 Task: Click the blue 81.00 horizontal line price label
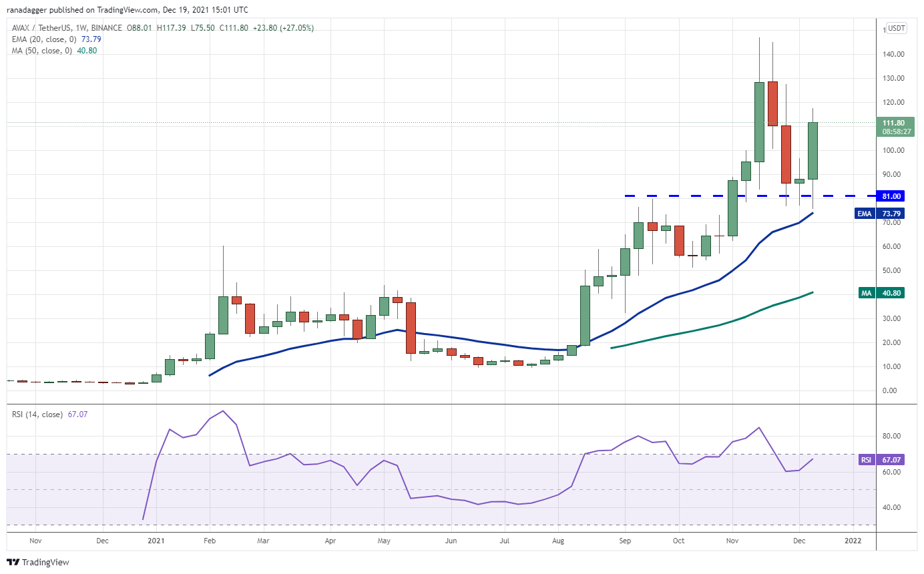[893, 196]
